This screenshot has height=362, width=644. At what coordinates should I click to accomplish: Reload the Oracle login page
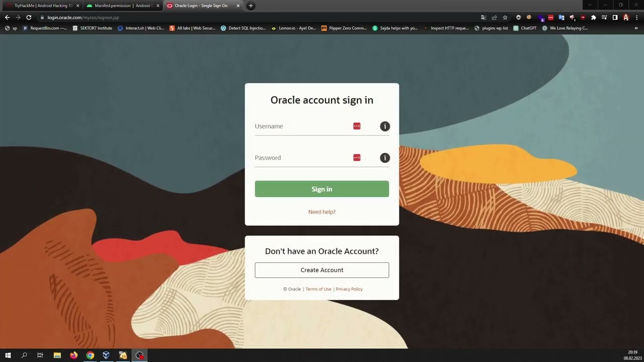(x=29, y=17)
